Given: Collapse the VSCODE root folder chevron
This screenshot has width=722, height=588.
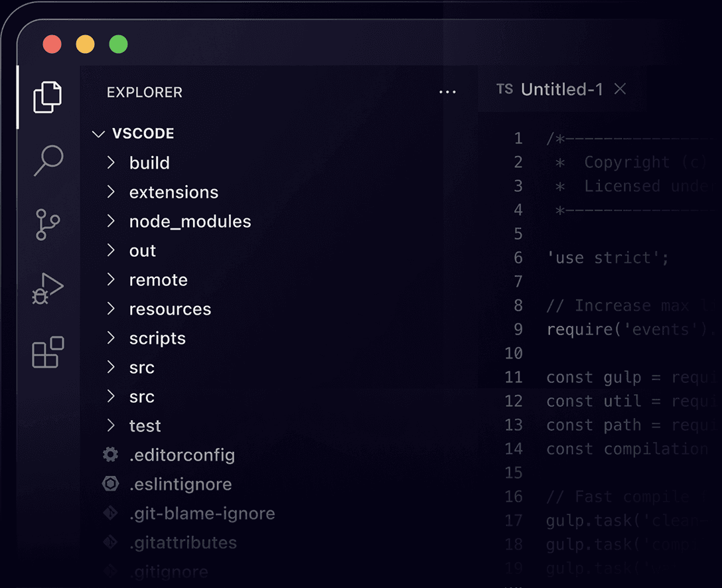Looking at the screenshot, I should coord(99,134).
